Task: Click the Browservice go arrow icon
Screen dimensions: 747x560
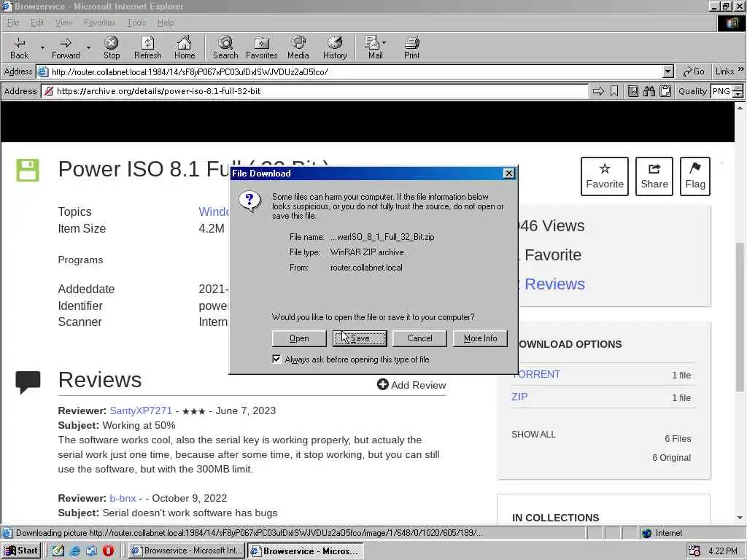Action: coord(598,91)
